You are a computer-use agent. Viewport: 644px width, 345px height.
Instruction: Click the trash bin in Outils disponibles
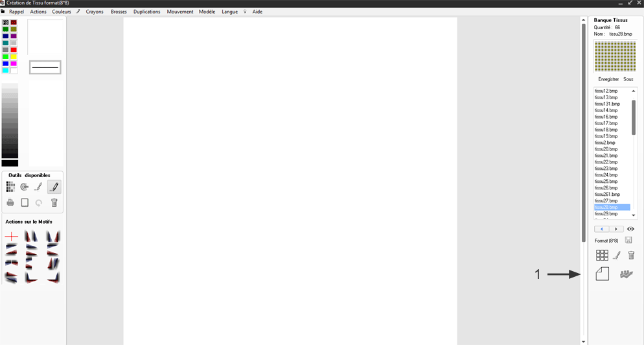(54, 203)
